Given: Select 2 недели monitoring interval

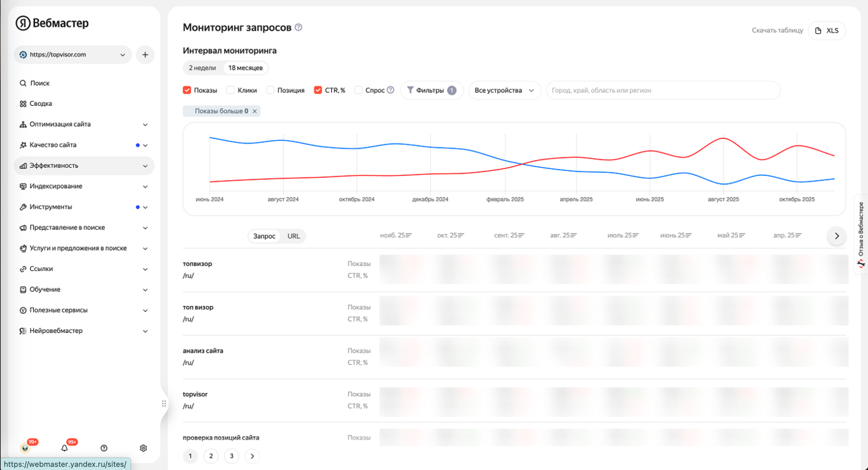Looking at the screenshot, I should [x=202, y=68].
